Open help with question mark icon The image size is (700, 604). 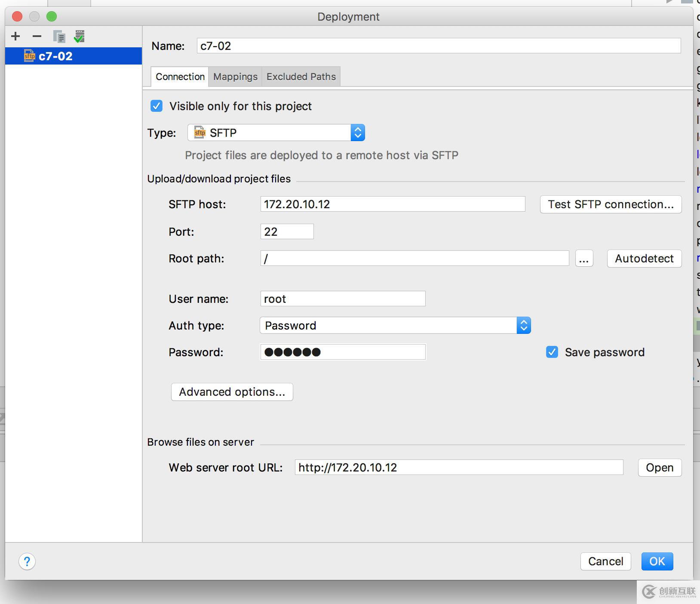pyautogui.click(x=27, y=561)
